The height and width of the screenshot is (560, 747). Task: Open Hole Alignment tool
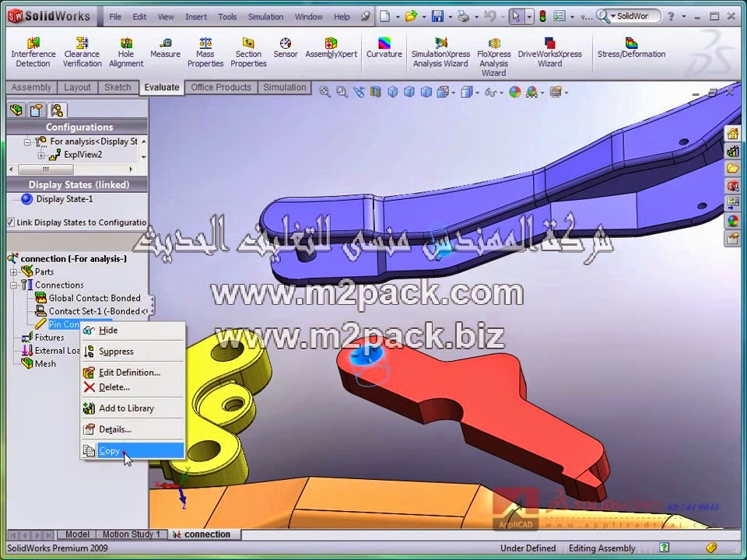click(x=126, y=52)
